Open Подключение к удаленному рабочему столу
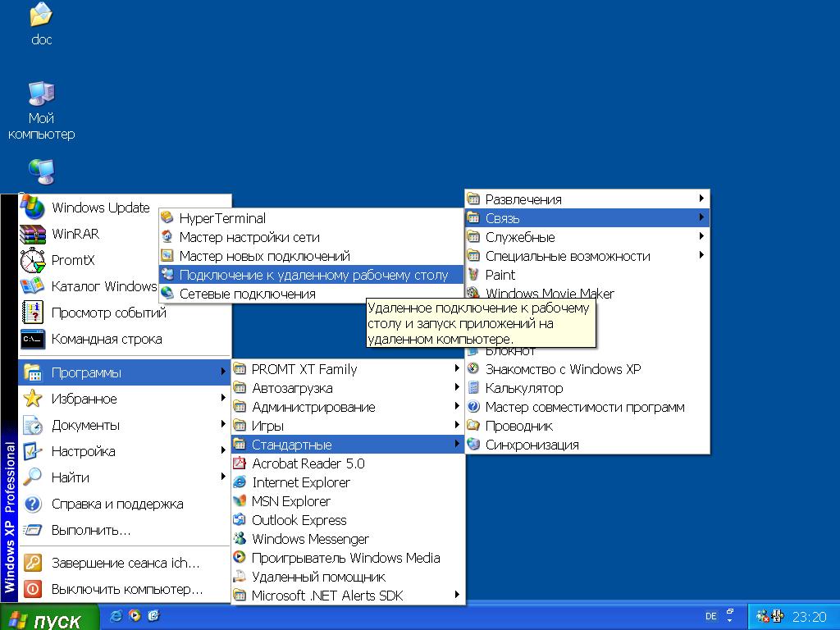 pyautogui.click(x=311, y=275)
